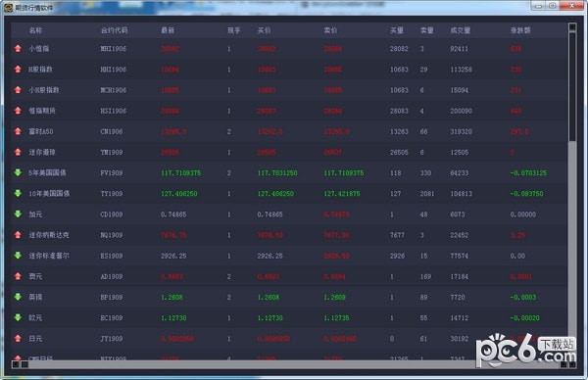Sort by the 名称 column header
Image resolution: width=588 pixels, height=380 pixels.
tap(35, 30)
